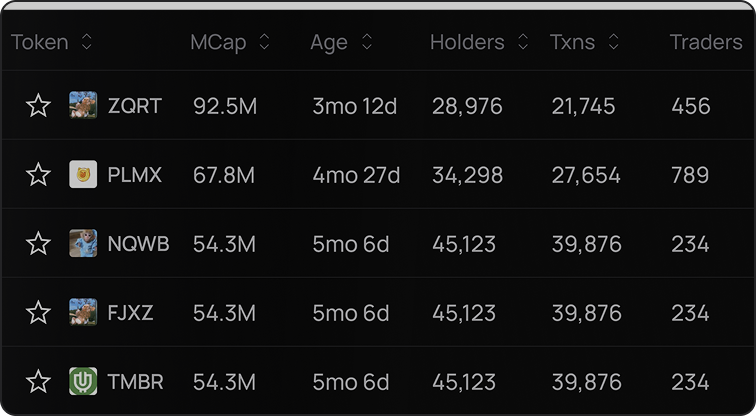The height and width of the screenshot is (416, 756).
Task: Toggle the star next to PLMX
Action: click(x=38, y=174)
